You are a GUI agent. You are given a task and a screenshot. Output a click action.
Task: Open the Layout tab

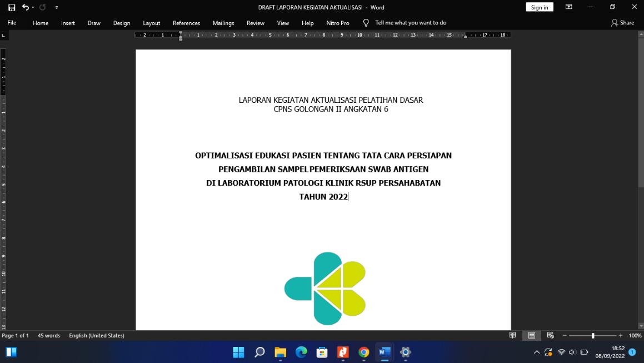coord(152,23)
